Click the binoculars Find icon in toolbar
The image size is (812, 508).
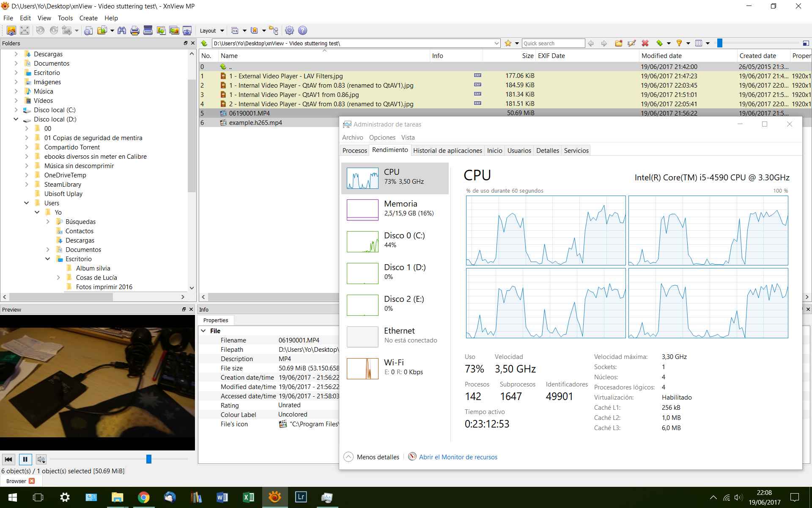tap(122, 30)
